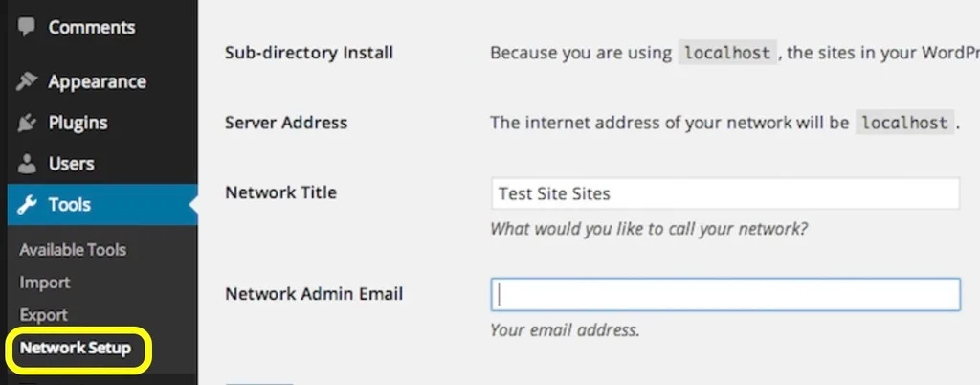Click into the Network Admin Email field
Viewport: 980px width, 385px height.
click(x=725, y=294)
